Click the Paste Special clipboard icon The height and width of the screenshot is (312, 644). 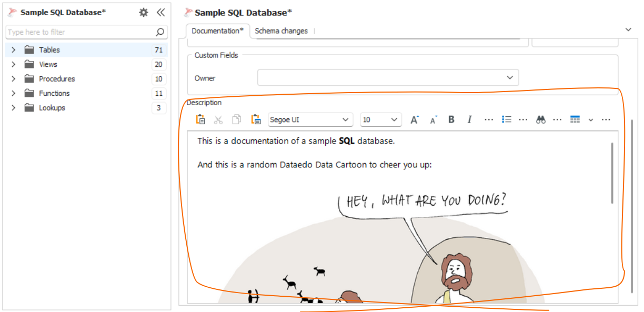point(256,120)
